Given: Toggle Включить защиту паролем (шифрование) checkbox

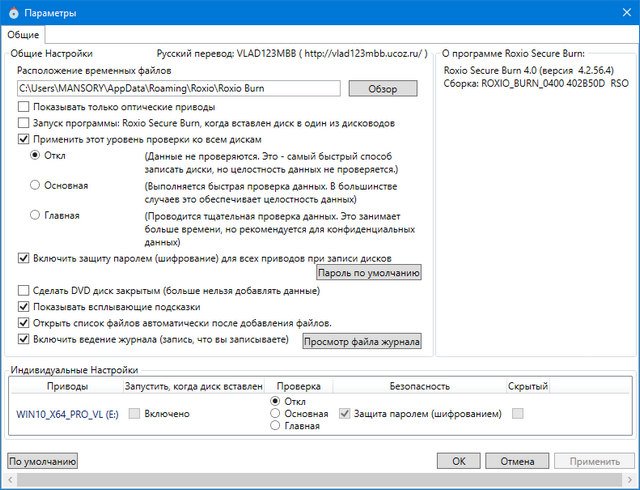Looking at the screenshot, I should click(24, 258).
